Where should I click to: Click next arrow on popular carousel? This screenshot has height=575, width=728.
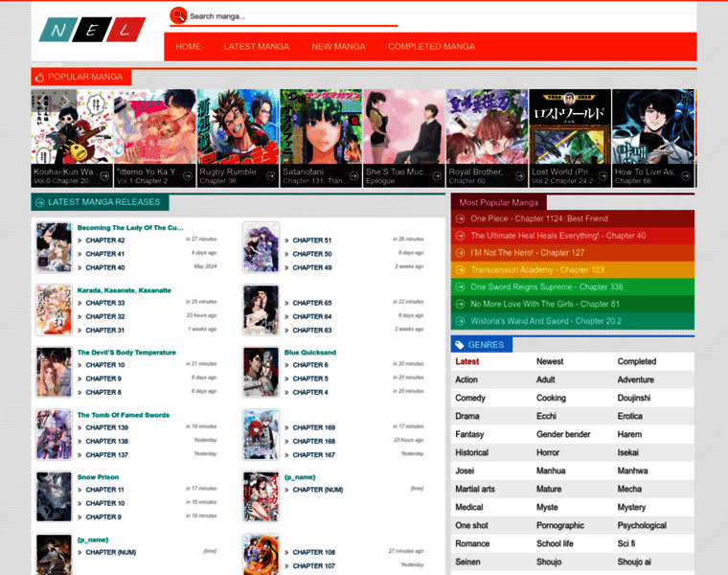[x=65, y=100]
